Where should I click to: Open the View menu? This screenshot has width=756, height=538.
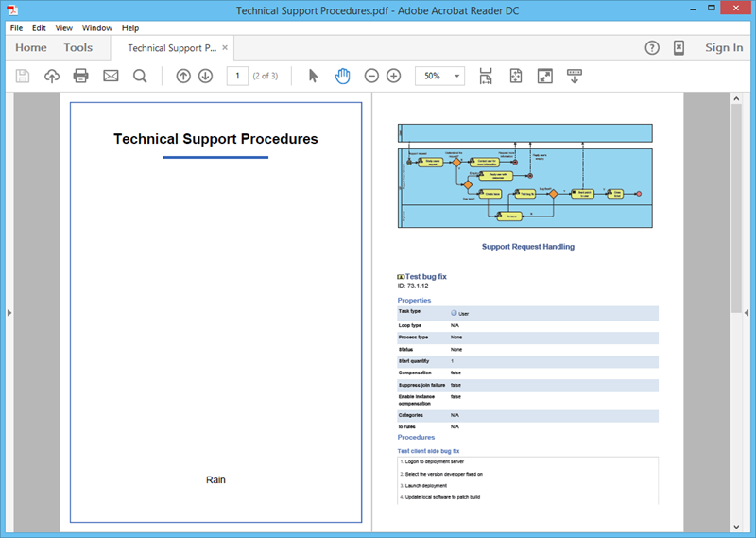(63, 28)
